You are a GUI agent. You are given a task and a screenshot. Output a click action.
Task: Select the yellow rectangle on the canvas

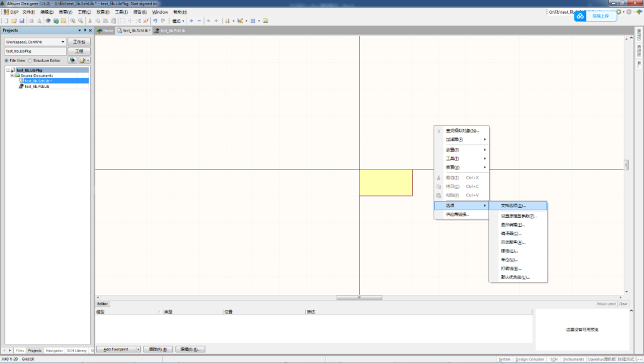click(386, 183)
